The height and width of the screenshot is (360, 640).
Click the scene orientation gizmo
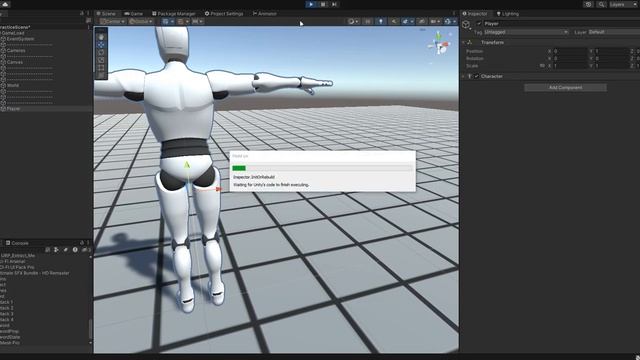(439, 44)
